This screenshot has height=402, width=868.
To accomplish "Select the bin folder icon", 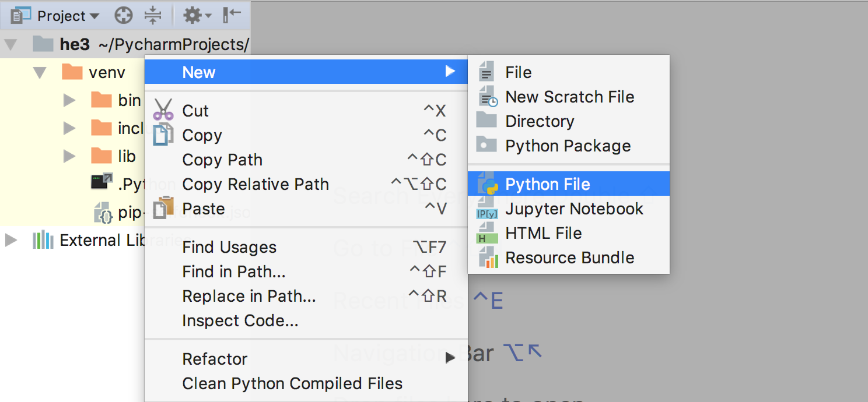I will [101, 100].
